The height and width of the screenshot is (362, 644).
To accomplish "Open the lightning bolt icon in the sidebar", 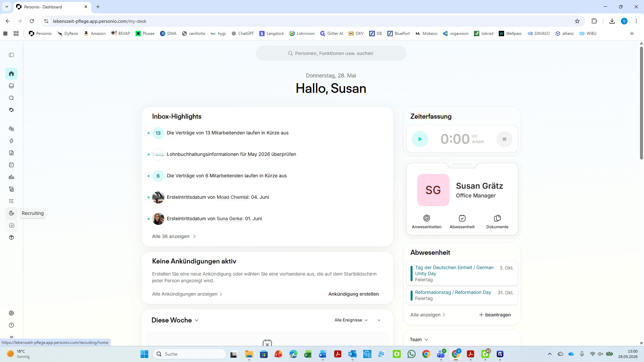I will 11,141.
